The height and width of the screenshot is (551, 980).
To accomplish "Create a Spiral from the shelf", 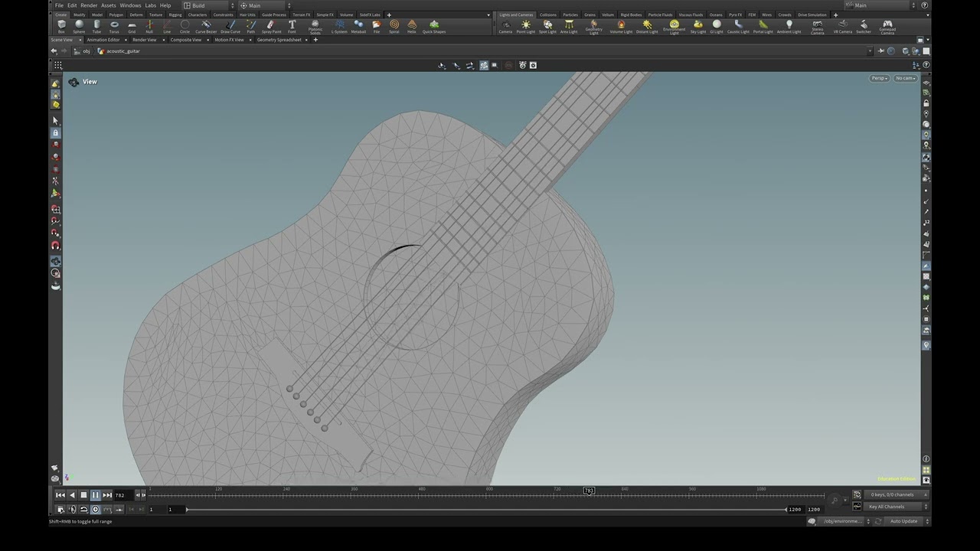I will pos(394,27).
